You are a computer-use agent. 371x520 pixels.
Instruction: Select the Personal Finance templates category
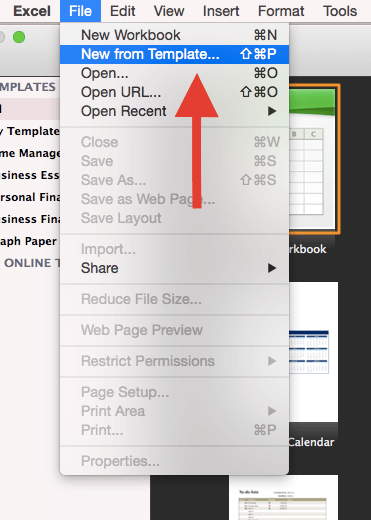pos(30,197)
